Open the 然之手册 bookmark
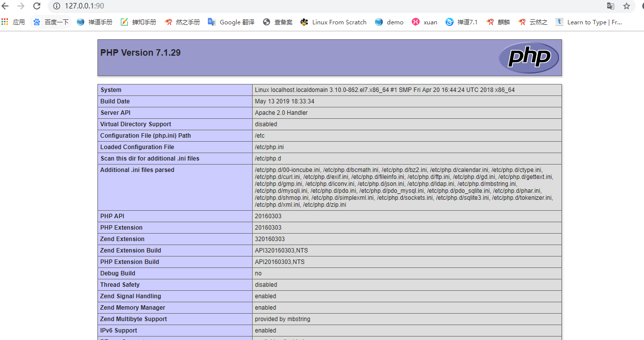The height and width of the screenshot is (340, 644). coord(182,22)
